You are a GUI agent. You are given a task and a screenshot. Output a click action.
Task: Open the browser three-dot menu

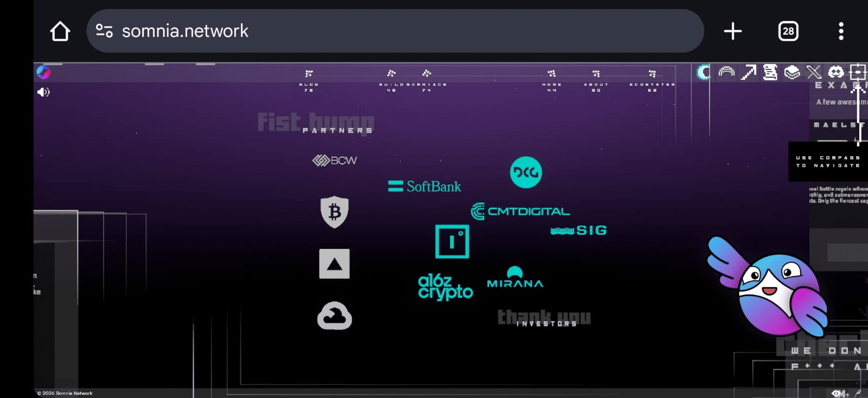pos(841,31)
